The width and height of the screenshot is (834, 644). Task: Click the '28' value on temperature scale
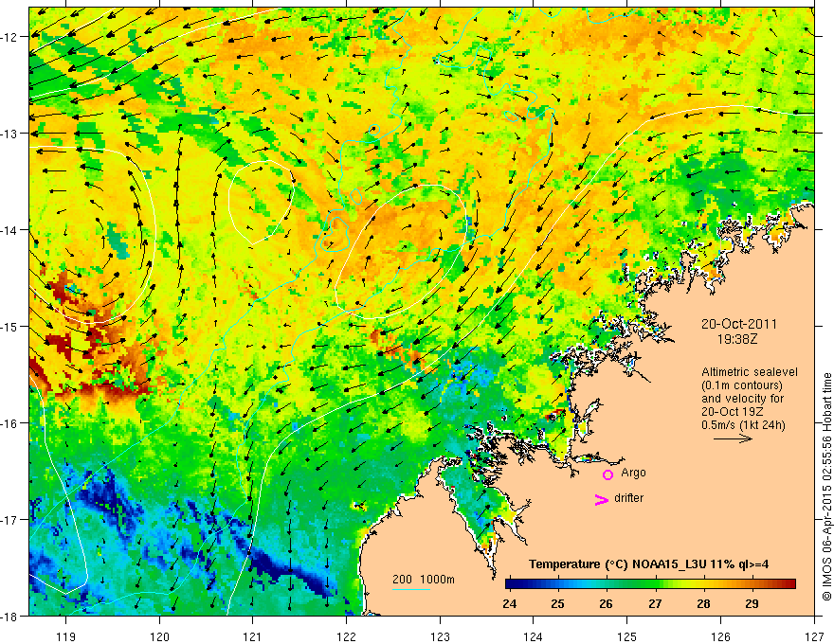(703, 604)
